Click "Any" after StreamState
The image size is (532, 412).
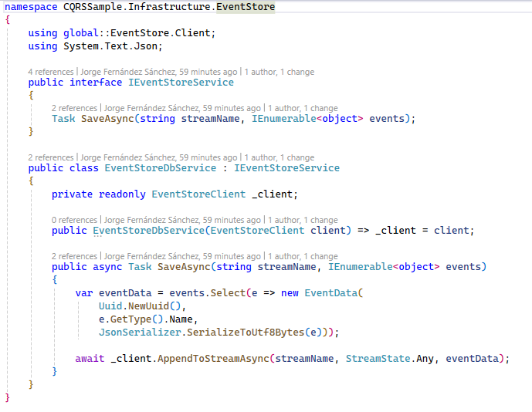pos(425,359)
